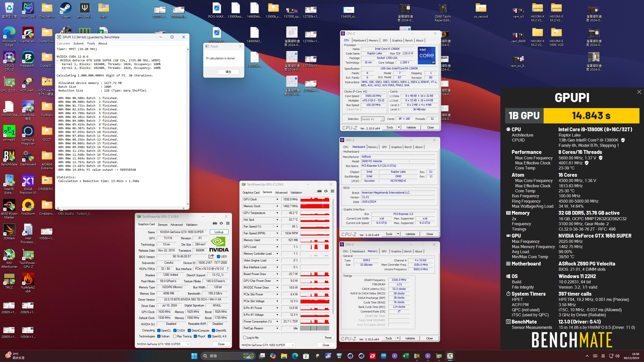Confirm the PI calculation done dialog

228,72
